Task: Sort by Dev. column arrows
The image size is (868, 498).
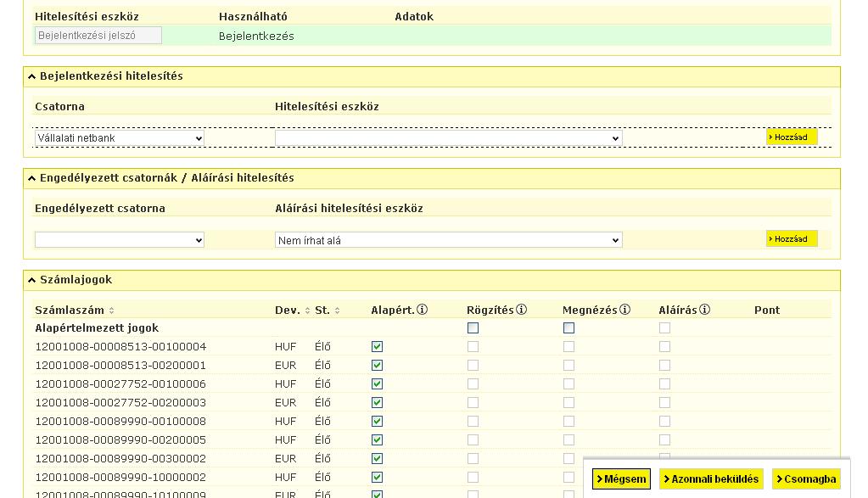Action: (x=307, y=311)
